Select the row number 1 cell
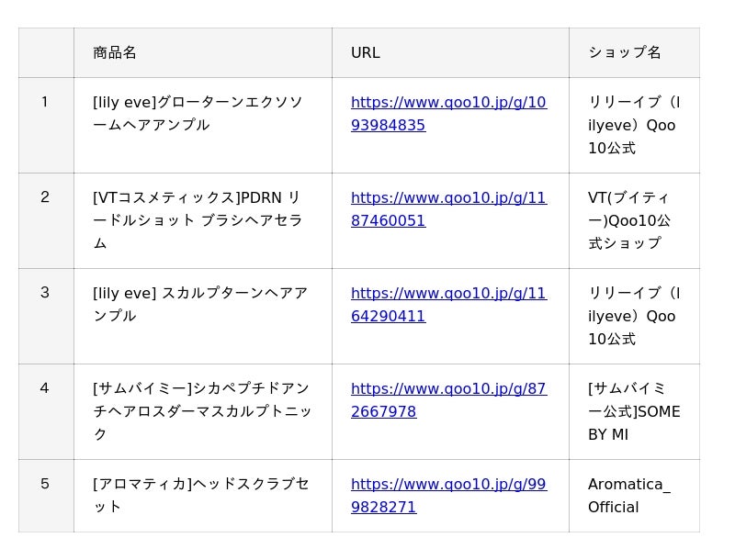This screenshot has height=560, width=735. pos(46,126)
